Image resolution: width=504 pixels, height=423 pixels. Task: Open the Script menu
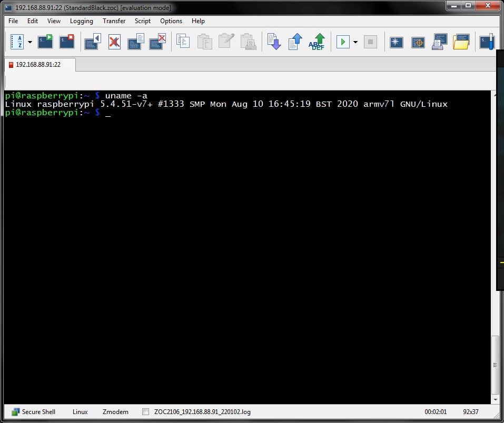[x=142, y=21]
